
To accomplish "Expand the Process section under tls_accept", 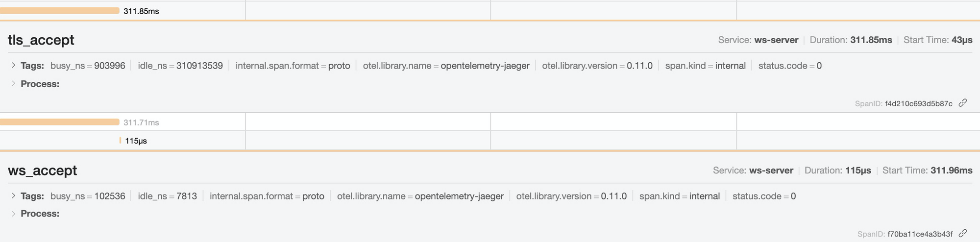I will [x=13, y=84].
